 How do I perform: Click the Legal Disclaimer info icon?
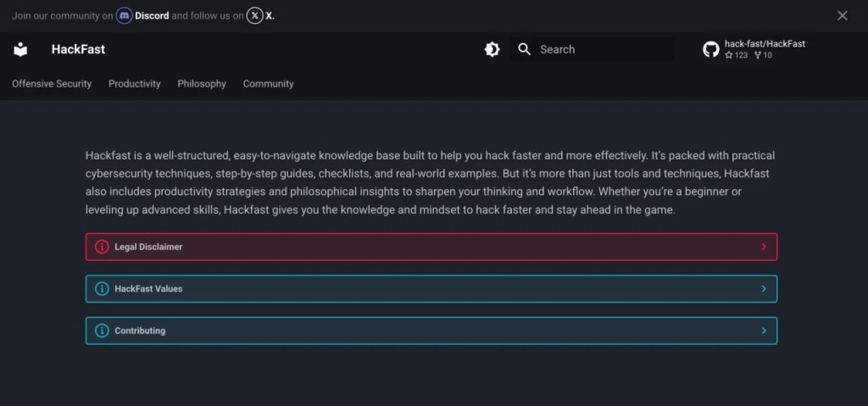(102, 247)
